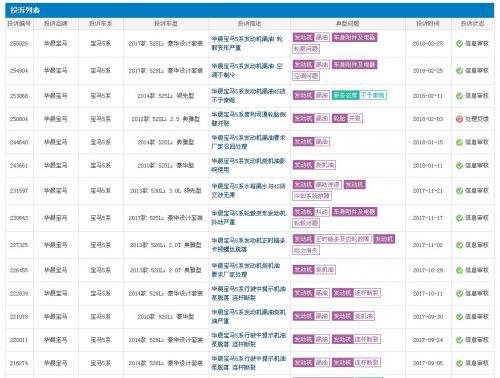Click the green 不予索赔 tag
Image resolution: width=500 pixels, height=378 pixels.
373,95
